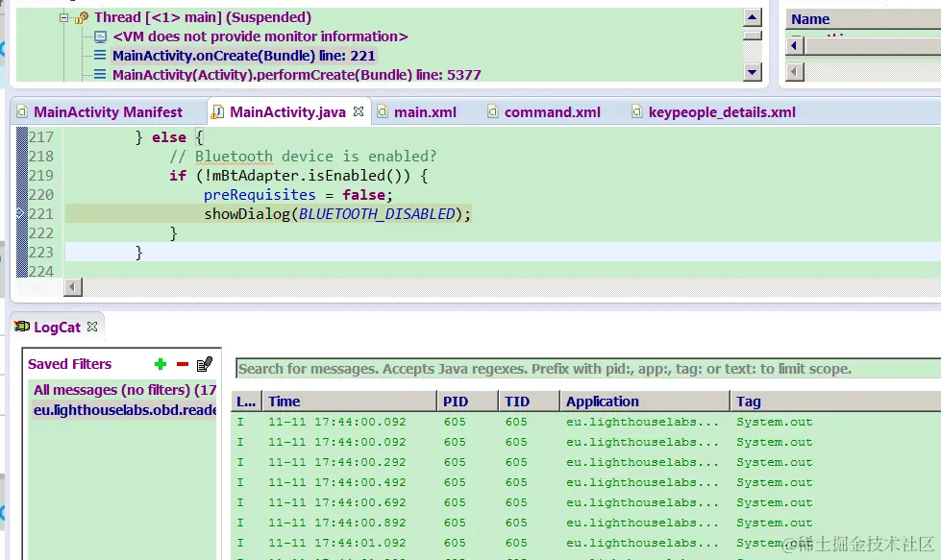Click the Bluetooth device is enabled comment
Screen dimensions: 941x560
click(303, 157)
